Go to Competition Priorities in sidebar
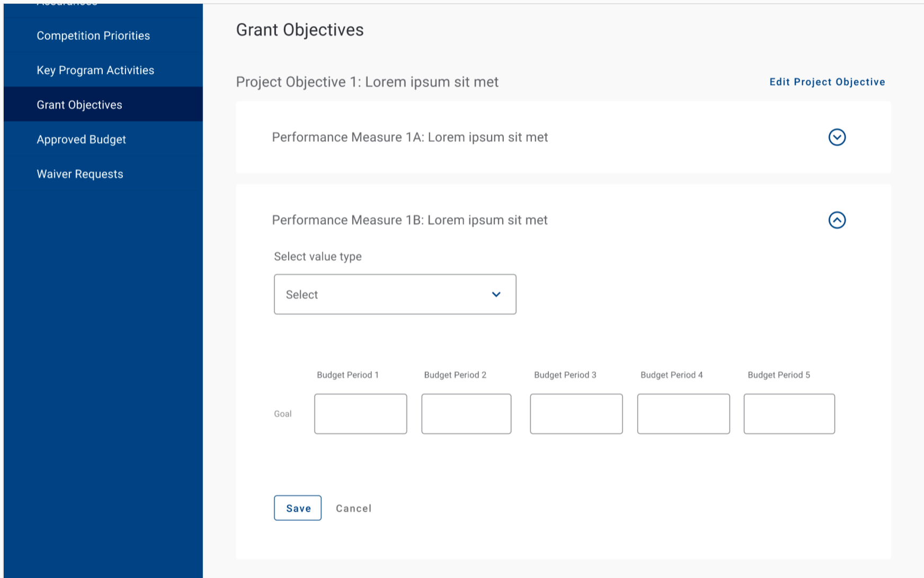The image size is (924, 578). point(93,36)
